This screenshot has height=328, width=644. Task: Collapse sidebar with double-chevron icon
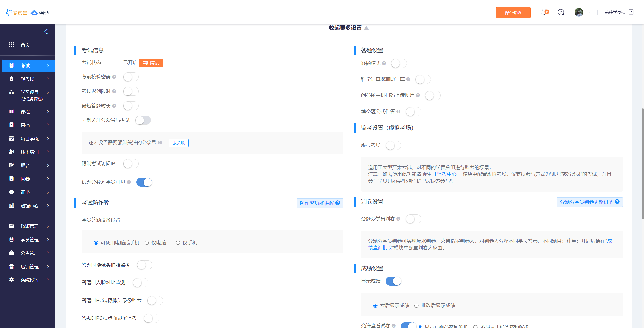click(46, 31)
